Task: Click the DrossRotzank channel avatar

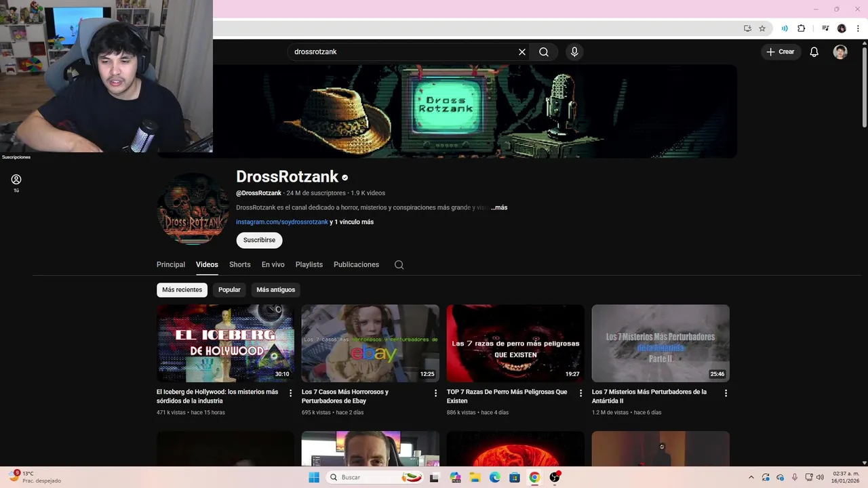Action: pos(193,209)
